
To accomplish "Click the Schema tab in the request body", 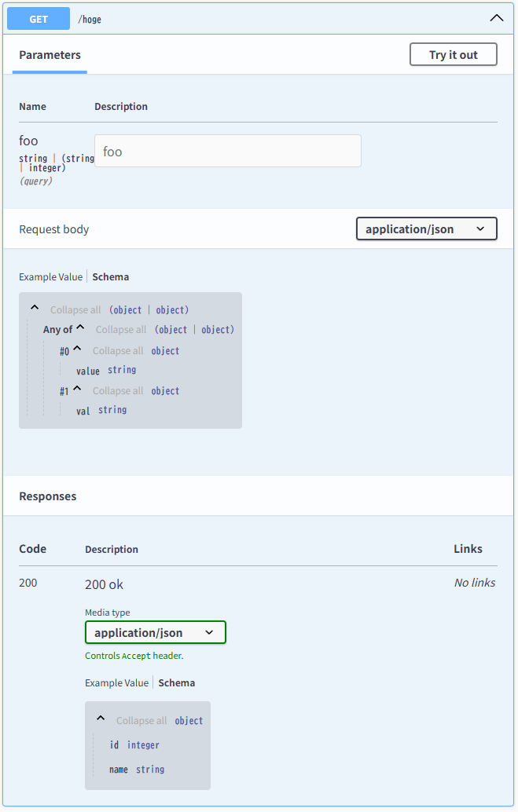I will point(110,276).
